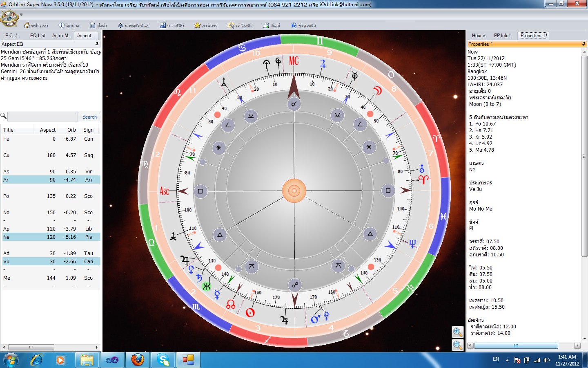
Task: Expand hidden system tray icons arrow
Action: tap(507, 360)
